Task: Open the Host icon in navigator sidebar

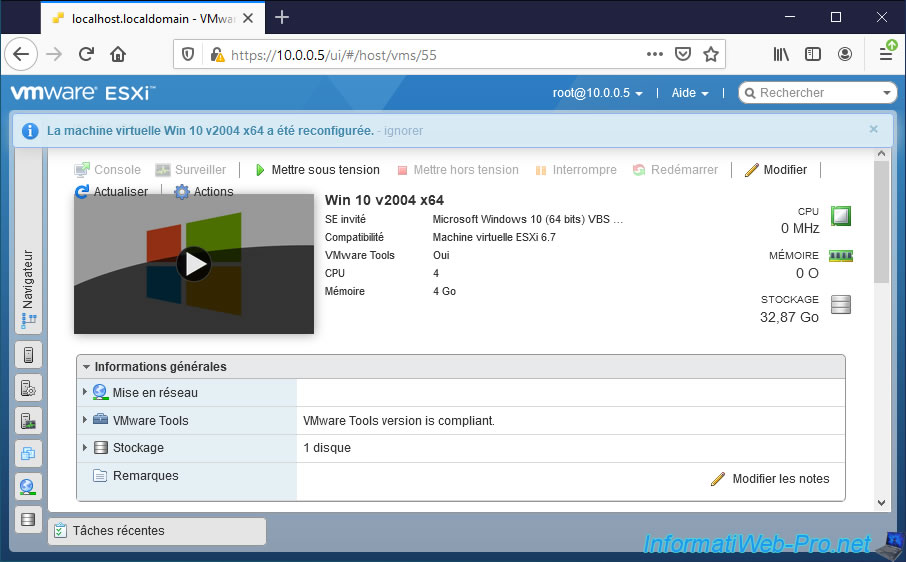Action: click(28, 354)
